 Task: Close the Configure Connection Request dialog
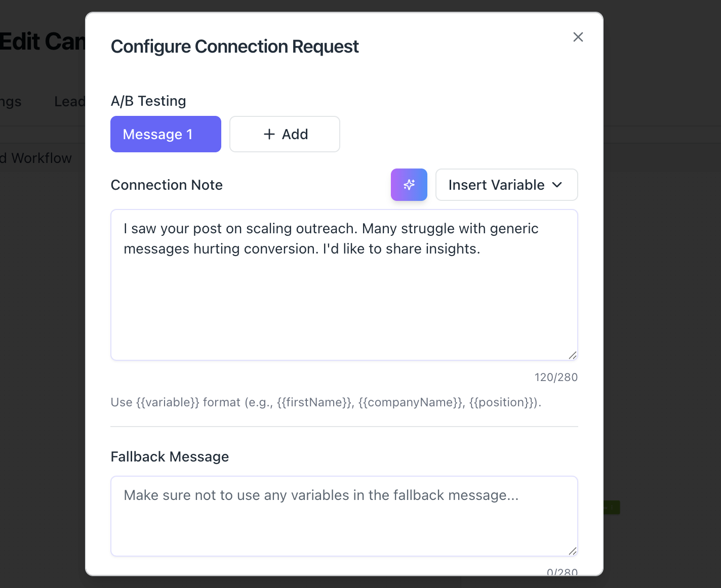(x=578, y=37)
